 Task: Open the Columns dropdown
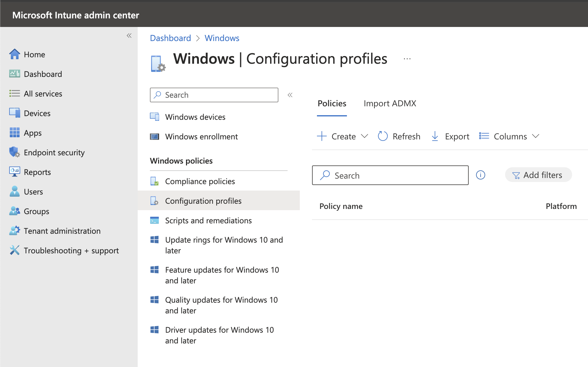point(536,136)
